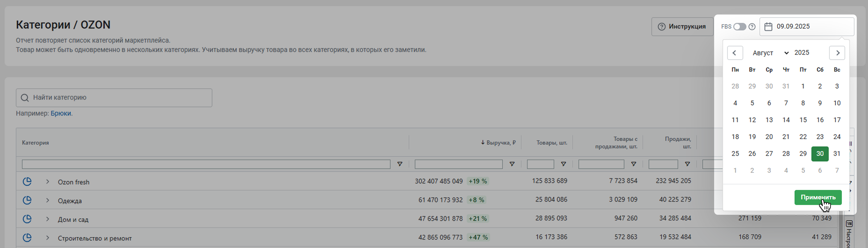Open the pie chart icon for Ozon fresh
This screenshot has height=248, width=868.
pyautogui.click(x=27, y=182)
